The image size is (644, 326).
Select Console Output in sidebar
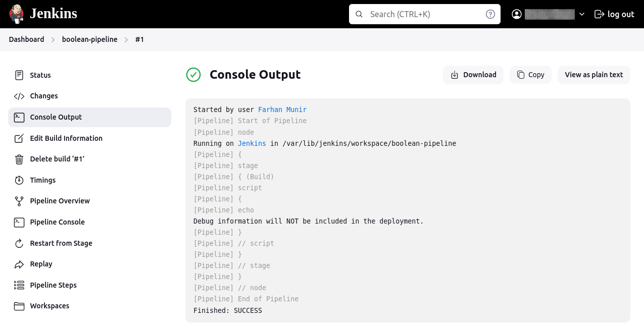click(90, 117)
